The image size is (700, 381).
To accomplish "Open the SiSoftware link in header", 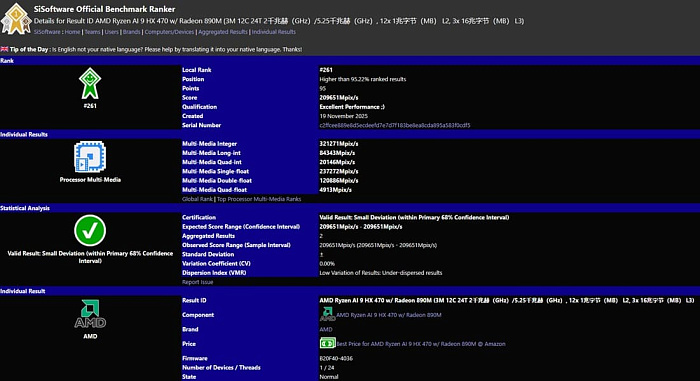I will [47, 32].
